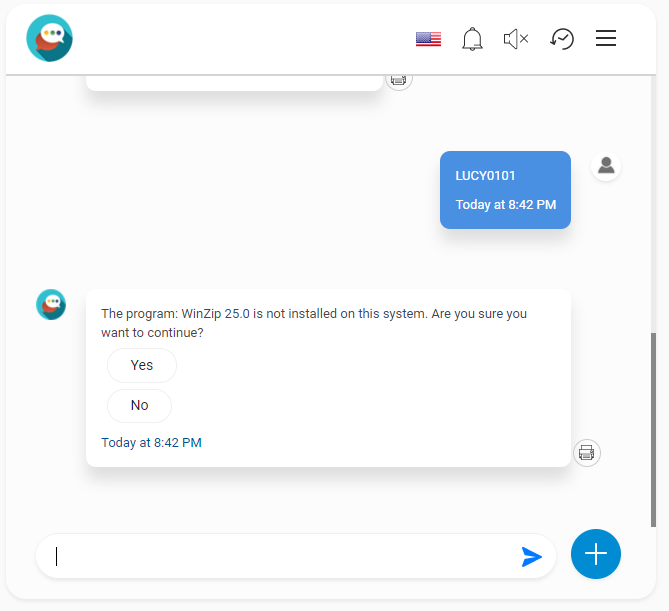This screenshot has width=669, height=611.
Task: Click the LUCY0101 message bubble
Action: (x=505, y=190)
